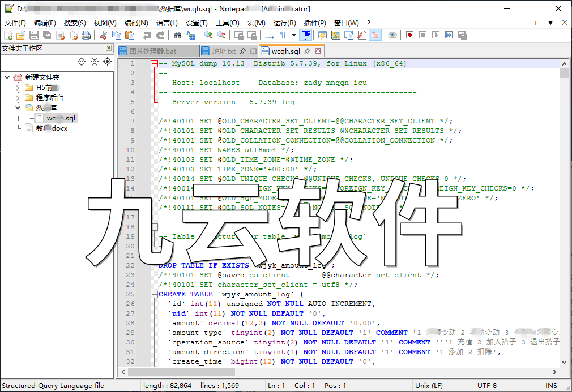
Task: Paste from clipboard using toolbar icon
Action: tap(130, 35)
